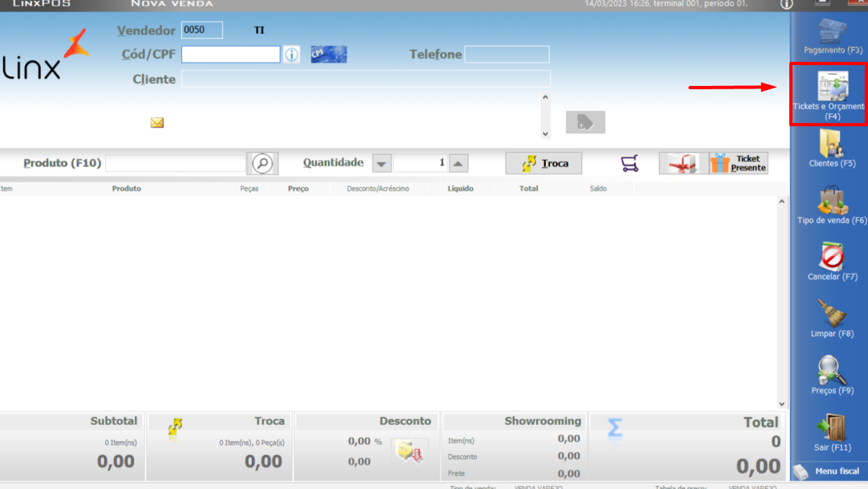Viewport: 868px width, 489px height.
Task: Click the Quantidade value field
Action: (420, 163)
